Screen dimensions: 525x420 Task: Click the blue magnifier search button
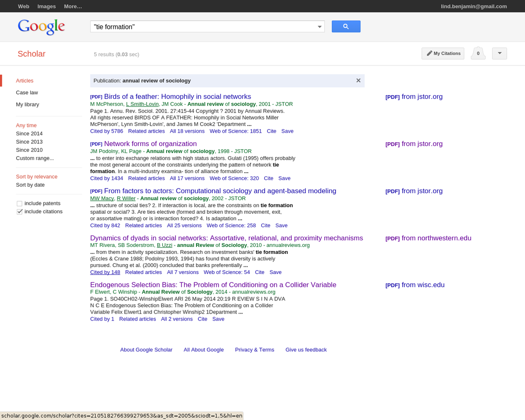point(346,27)
